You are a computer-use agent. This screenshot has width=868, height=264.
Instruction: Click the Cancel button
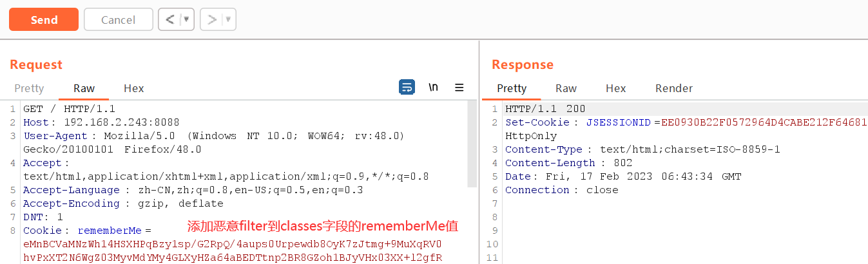point(118,20)
